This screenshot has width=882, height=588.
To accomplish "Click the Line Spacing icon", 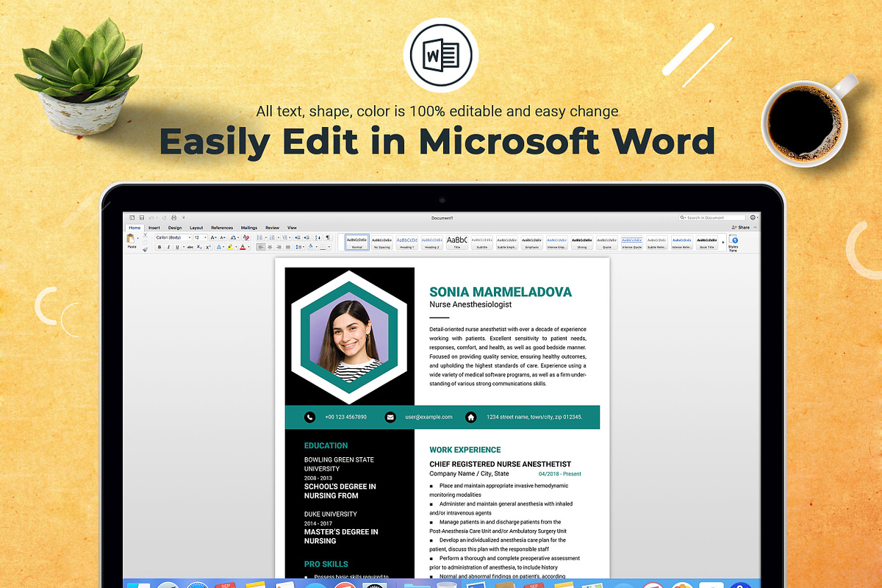I will 298,247.
